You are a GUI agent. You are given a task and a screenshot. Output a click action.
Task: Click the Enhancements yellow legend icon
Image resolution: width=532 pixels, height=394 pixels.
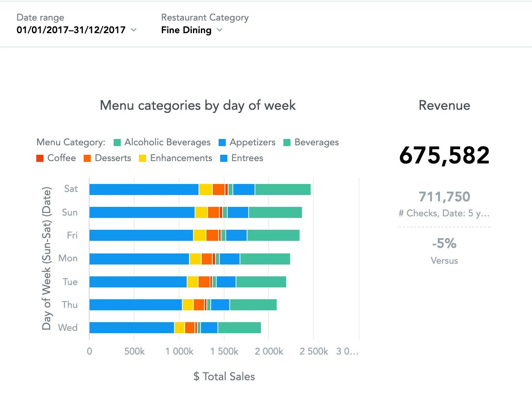coord(142,158)
